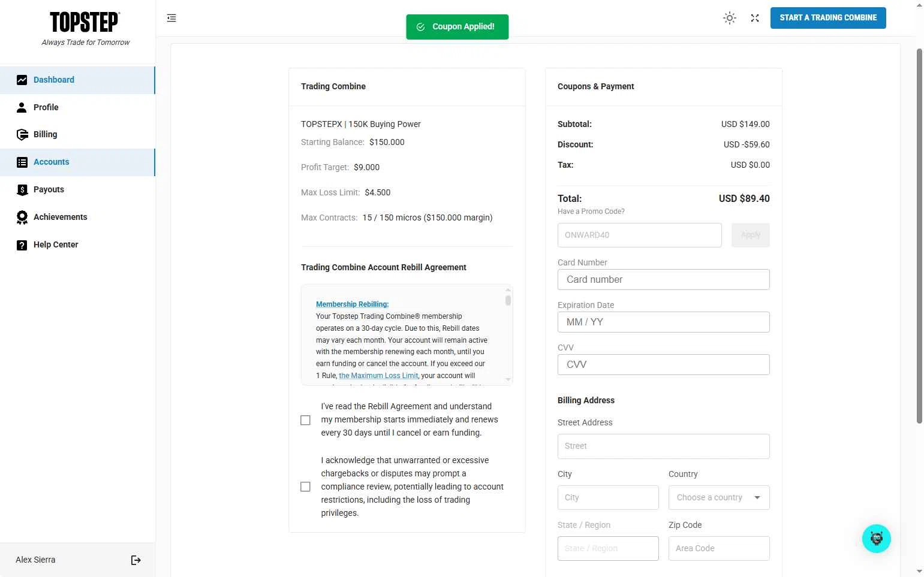Collapse sidebar with the menu toggle icon
Image resolution: width=924 pixels, height=577 pixels.
click(171, 18)
